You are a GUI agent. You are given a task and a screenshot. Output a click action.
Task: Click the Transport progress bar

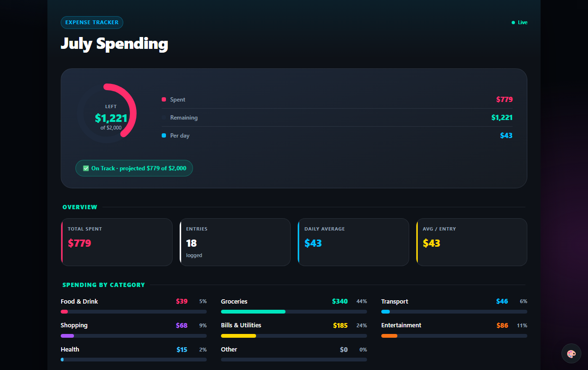(454, 312)
